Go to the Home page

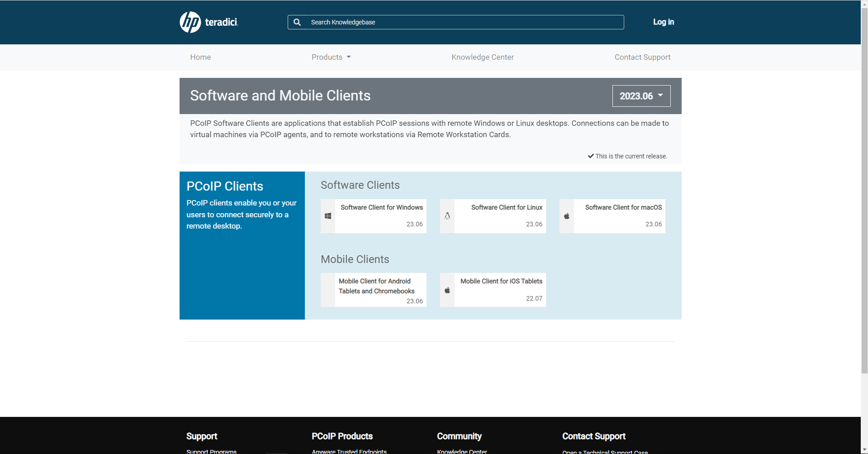coord(200,57)
